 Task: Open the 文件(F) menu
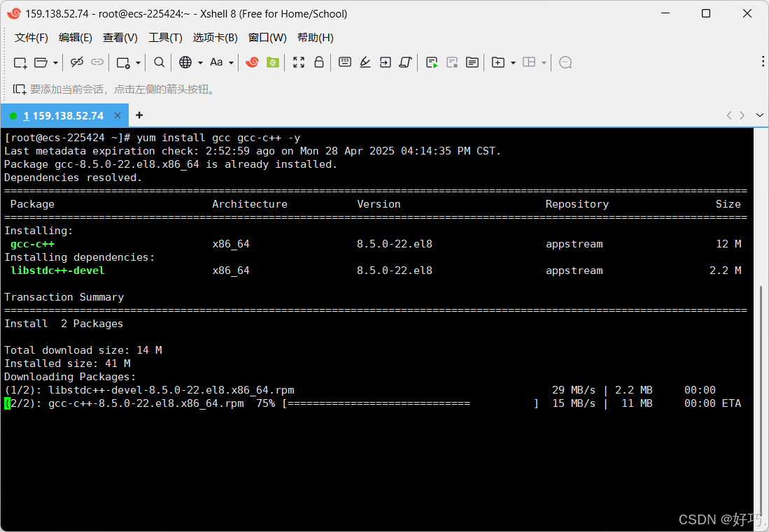(31, 38)
